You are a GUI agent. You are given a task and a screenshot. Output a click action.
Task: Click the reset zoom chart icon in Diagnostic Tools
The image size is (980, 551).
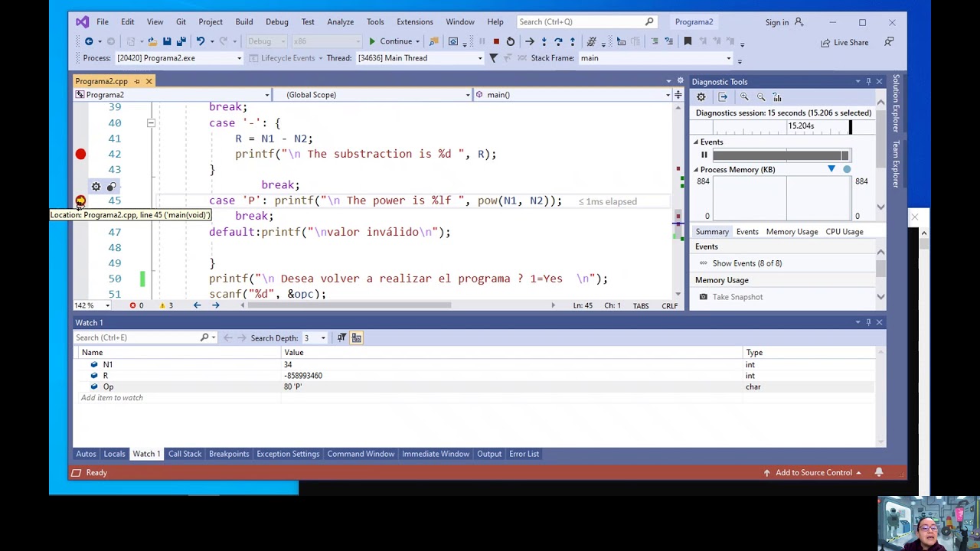777,97
